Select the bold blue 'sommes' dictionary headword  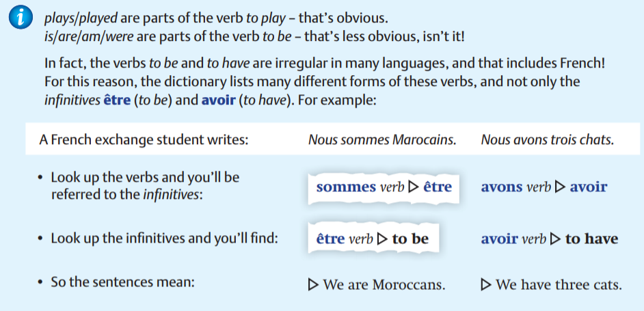point(346,187)
